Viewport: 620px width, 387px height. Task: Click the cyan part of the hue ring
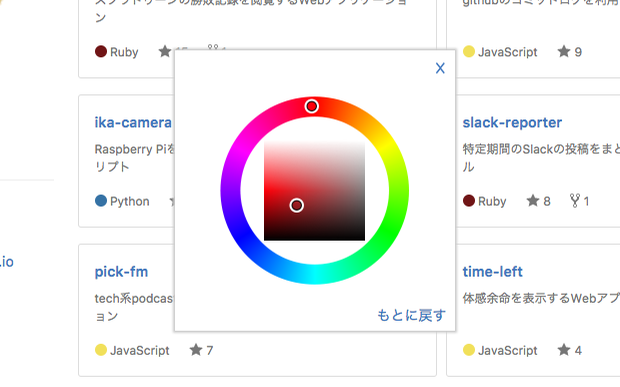tap(315, 274)
